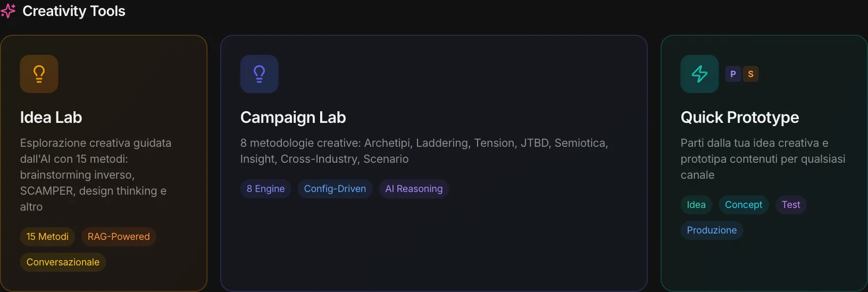
Task: Click the RAG-Powered tag
Action: (x=119, y=237)
